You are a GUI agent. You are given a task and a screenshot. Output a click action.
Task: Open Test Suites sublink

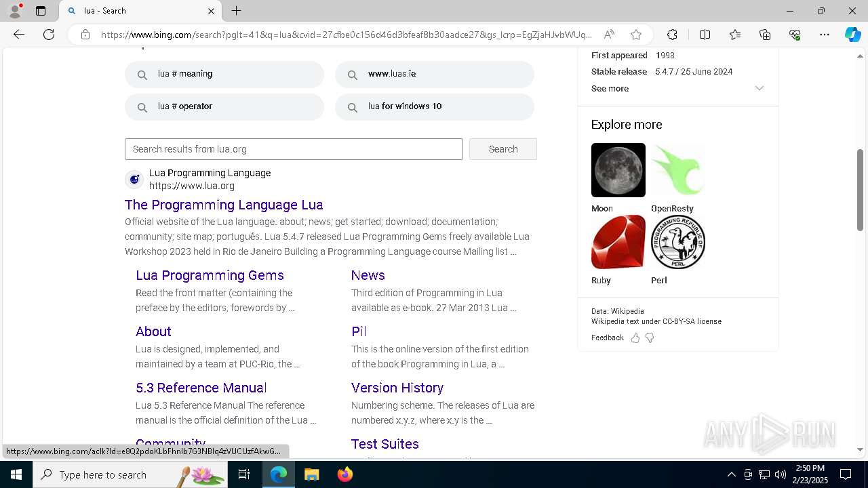click(x=385, y=444)
